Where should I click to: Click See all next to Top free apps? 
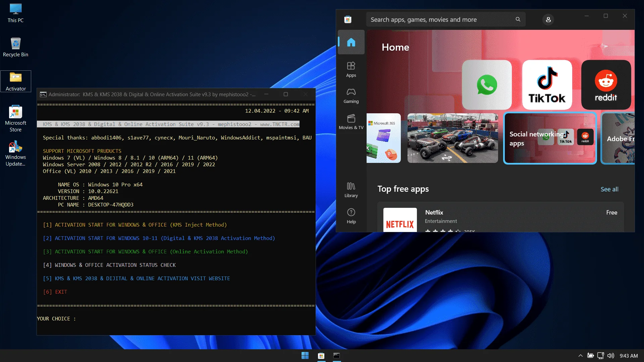(x=609, y=189)
